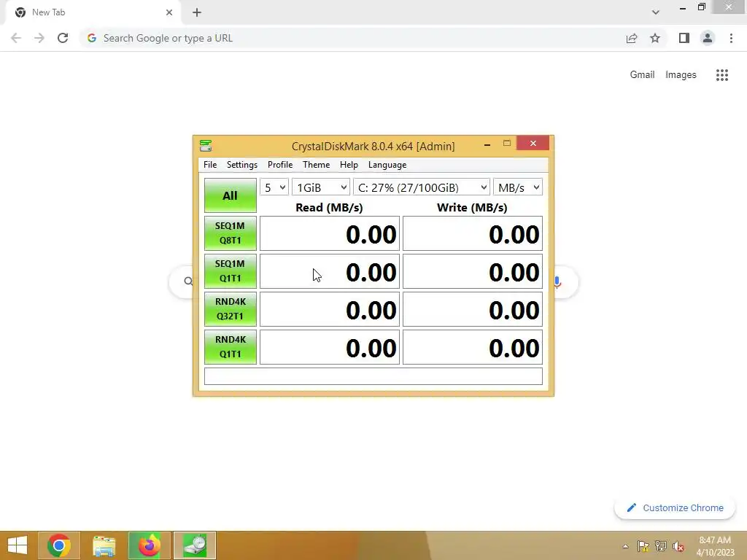Open Gmail link
Viewport: 747px width, 560px height.
(642, 75)
